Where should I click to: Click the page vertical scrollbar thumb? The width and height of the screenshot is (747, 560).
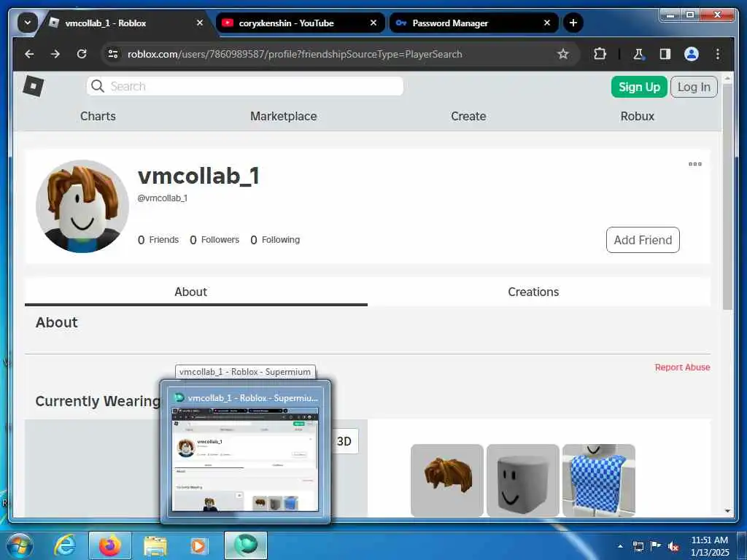tap(727, 198)
